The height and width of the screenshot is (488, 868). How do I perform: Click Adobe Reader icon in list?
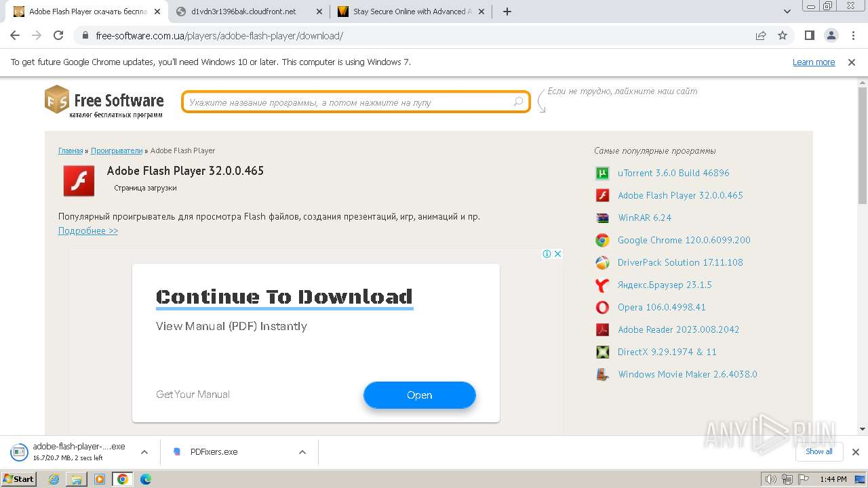coord(602,329)
